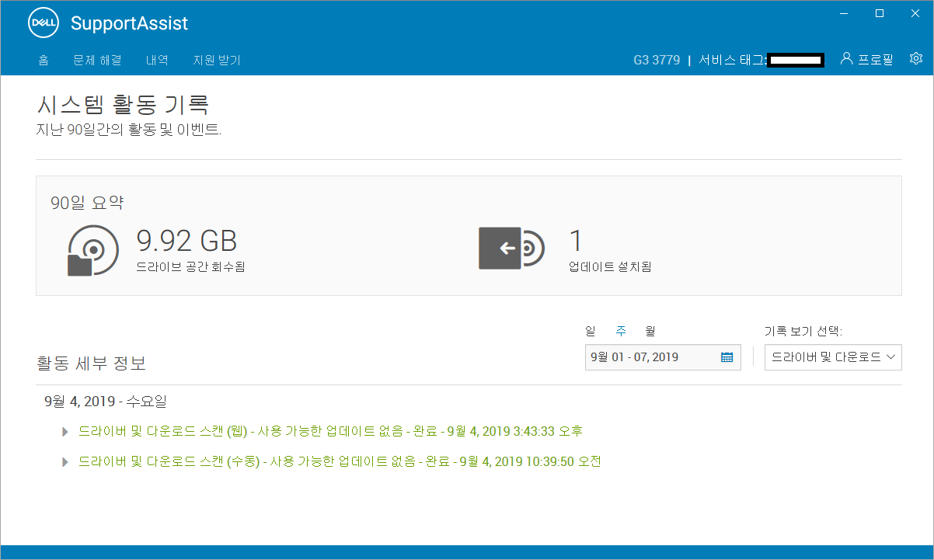Open 드라이버 및 다운로드 스캔 (수동) record link
The width and height of the screenshot is (934, 560).
(x=340, y=462)
